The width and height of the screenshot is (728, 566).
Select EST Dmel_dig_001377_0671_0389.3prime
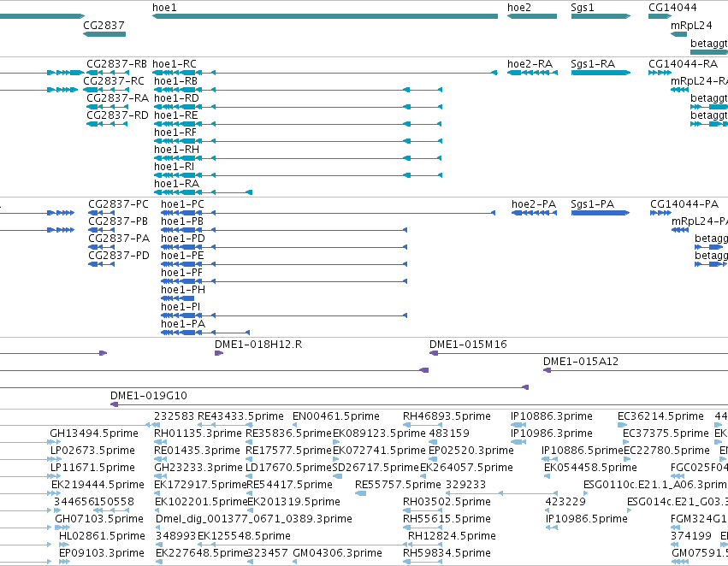254,519
